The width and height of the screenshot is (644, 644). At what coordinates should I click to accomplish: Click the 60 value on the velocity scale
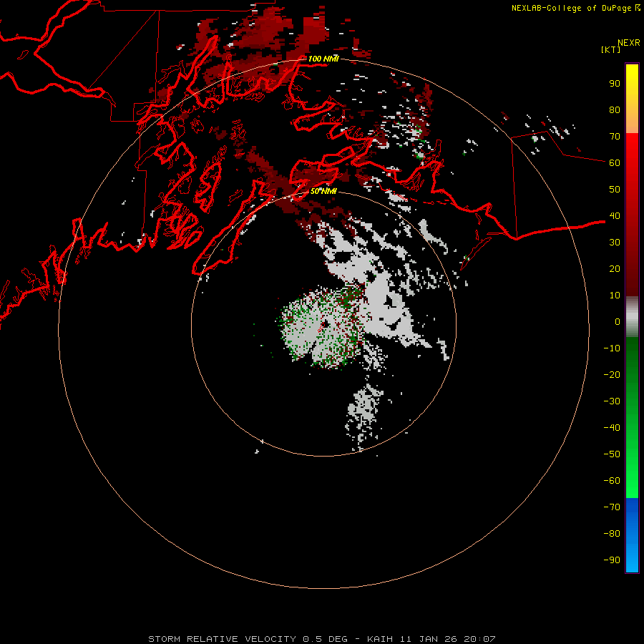[615, 162]
